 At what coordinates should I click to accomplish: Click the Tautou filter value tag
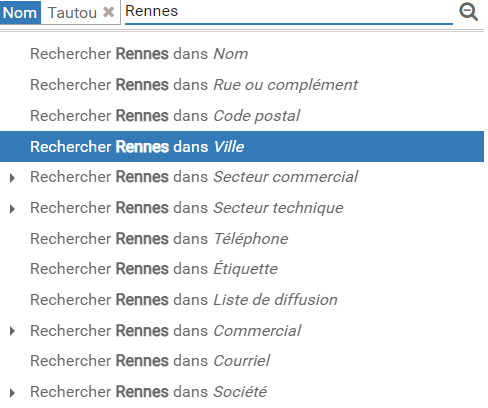(x=72, y=13)
